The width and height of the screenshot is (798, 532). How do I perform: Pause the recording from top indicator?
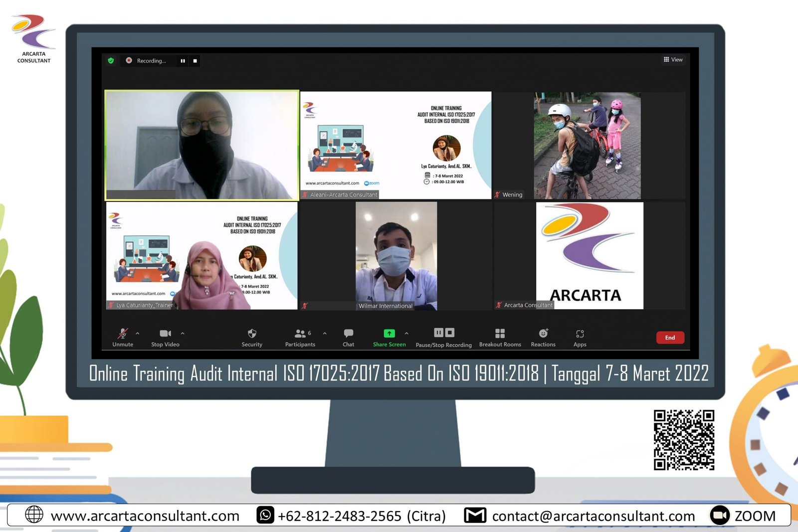coord(183,61)
